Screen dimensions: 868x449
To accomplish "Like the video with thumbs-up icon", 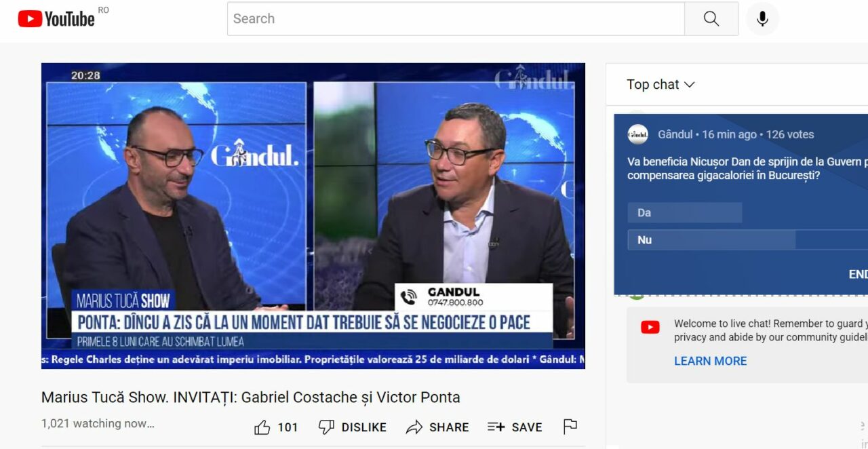I will pyautogui.click(x=262, y=427).
